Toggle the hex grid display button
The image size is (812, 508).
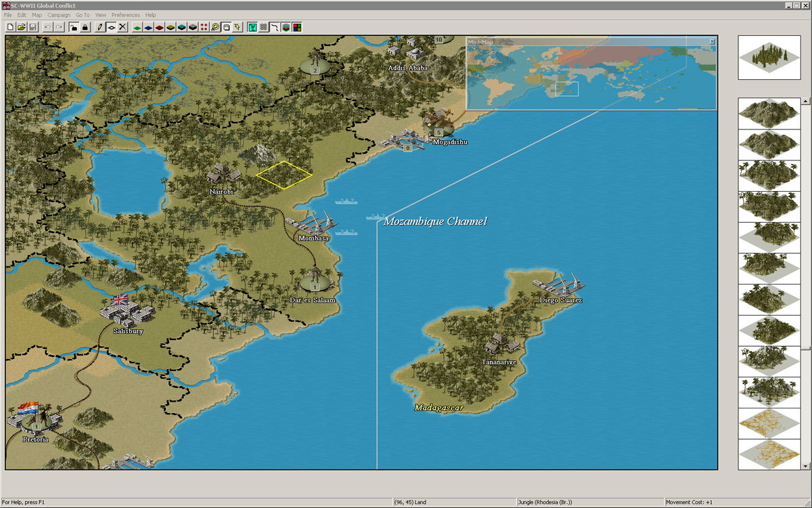263,27
